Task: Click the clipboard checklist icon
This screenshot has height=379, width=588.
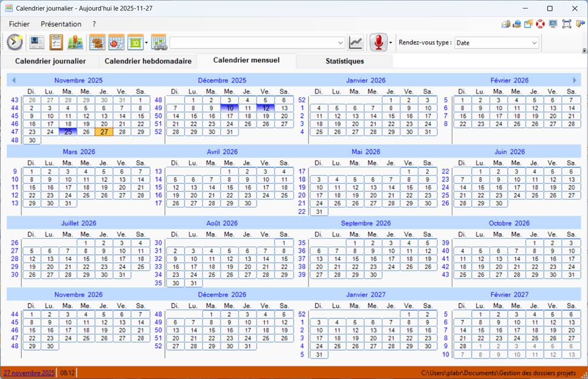Action: (56, 42)
